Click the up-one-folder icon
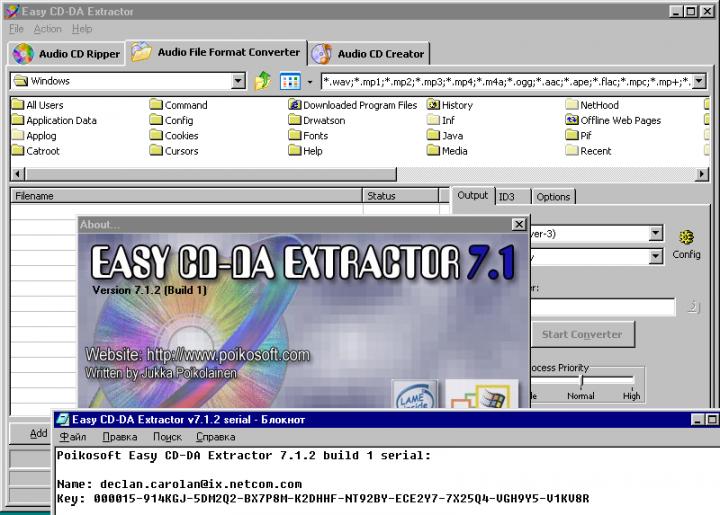Image resolution: width=720 pixels, height=515 pixels. coord(263,81)
